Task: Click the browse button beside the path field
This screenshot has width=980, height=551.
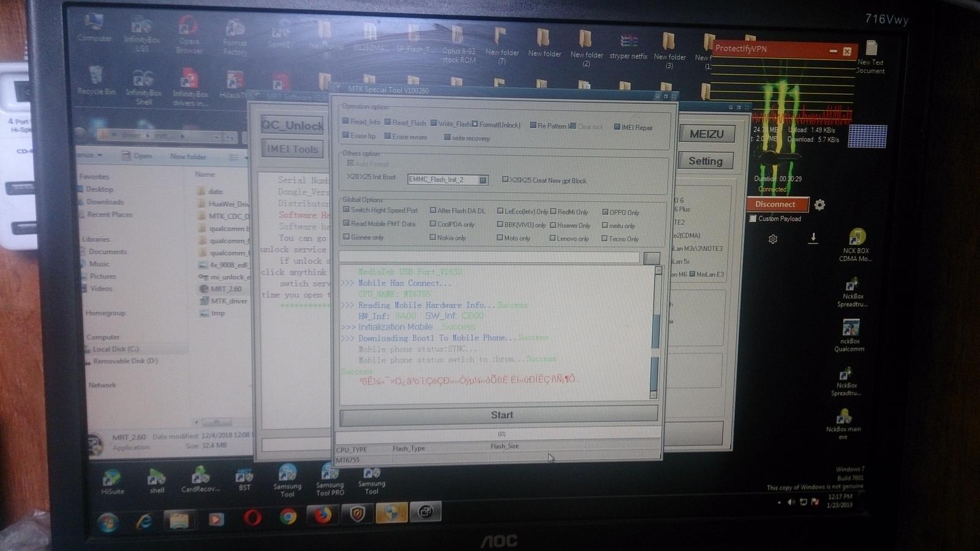Action: [652, 258]
